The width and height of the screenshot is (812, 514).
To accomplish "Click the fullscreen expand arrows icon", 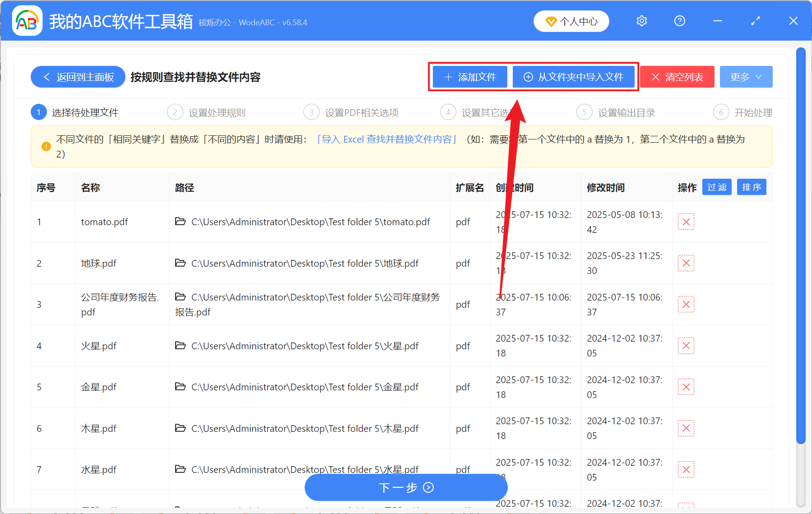I will pyautogui.click(x=755, y=21).
